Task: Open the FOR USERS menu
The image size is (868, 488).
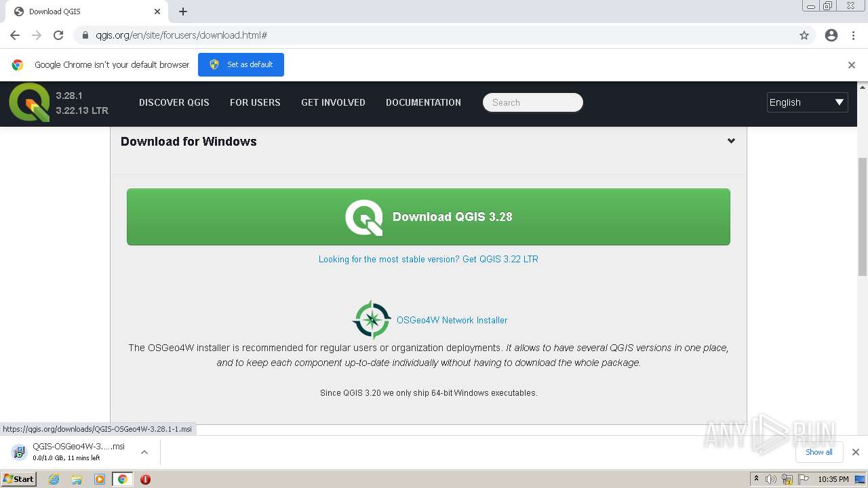Action: point(255,102)
